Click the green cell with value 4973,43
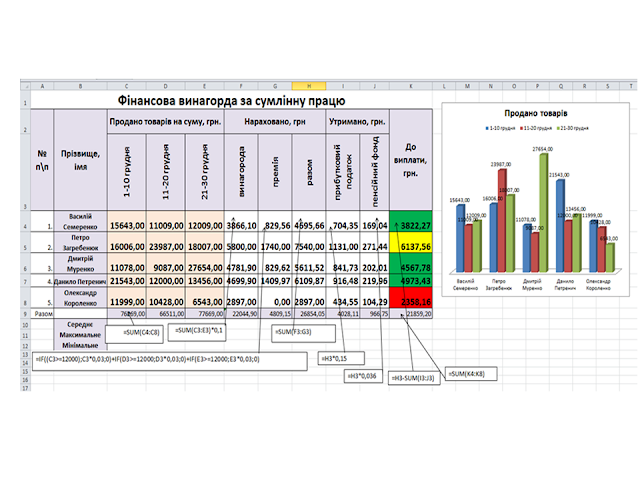The image size is (640, 480). pos(411,281)
